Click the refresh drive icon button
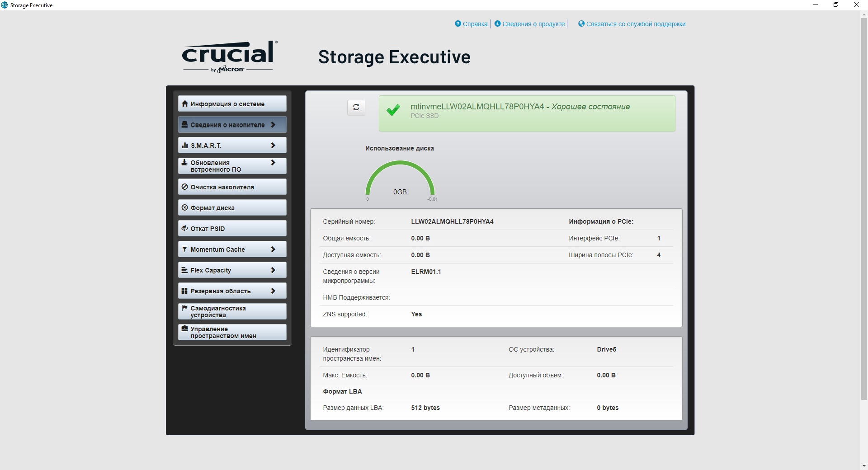868x470 pixels. tap(356, 107)
